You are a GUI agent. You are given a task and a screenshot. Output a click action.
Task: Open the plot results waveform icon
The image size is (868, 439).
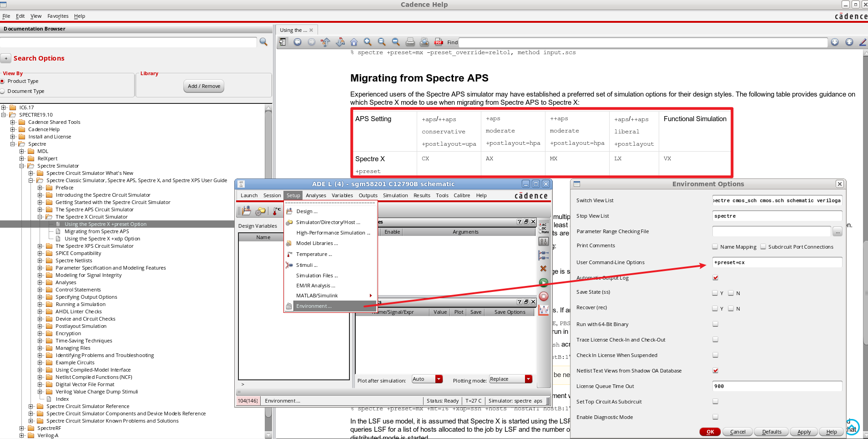tap(543, 310)
